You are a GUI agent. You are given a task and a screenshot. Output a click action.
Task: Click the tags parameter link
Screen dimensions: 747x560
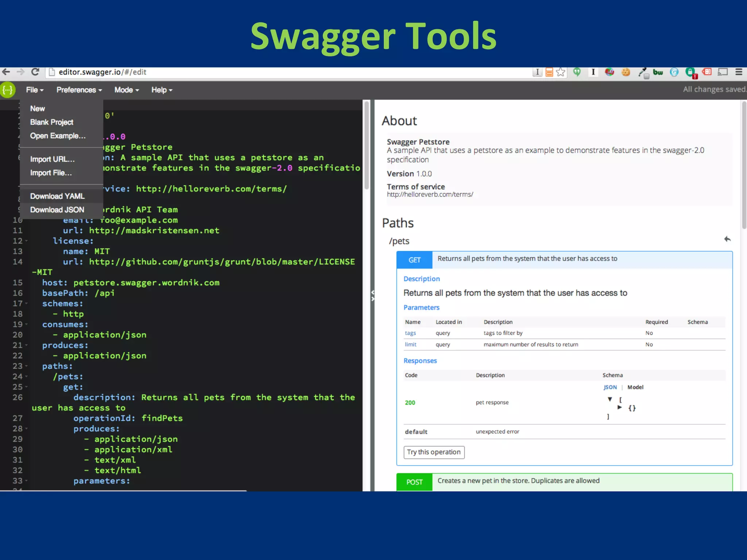pos(410,333)
